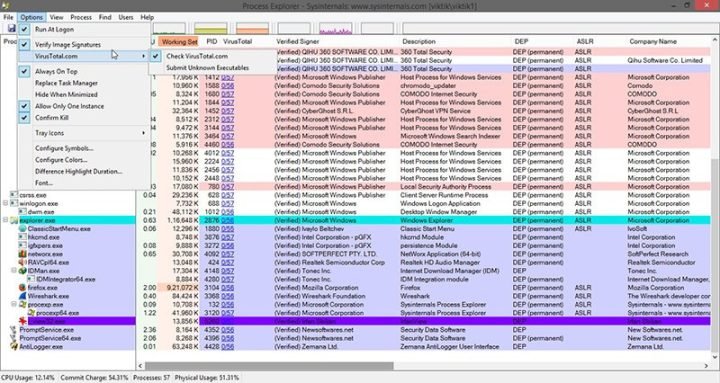Click the hkcmd.exe process icon
The height and width of the screenshot is (383, 720).
click(22, 237)
